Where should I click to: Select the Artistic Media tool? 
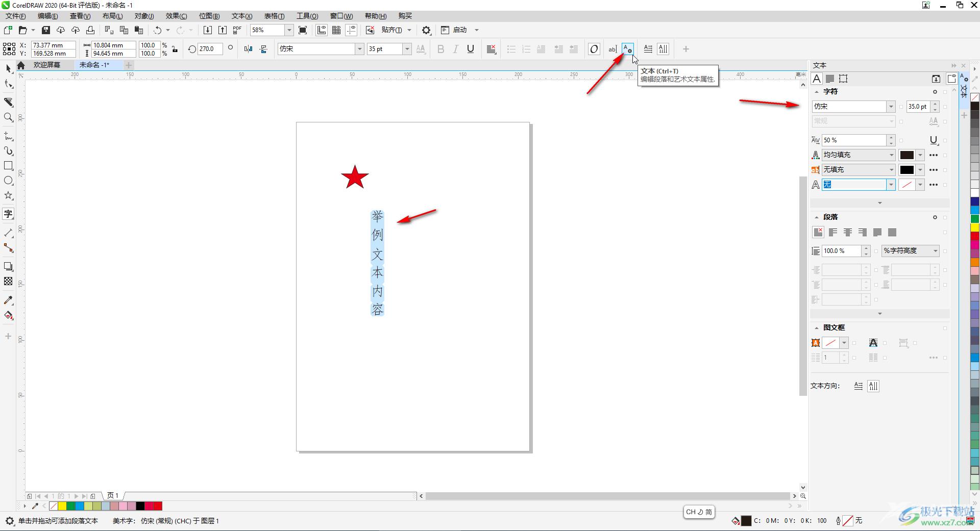pos(8,151)
